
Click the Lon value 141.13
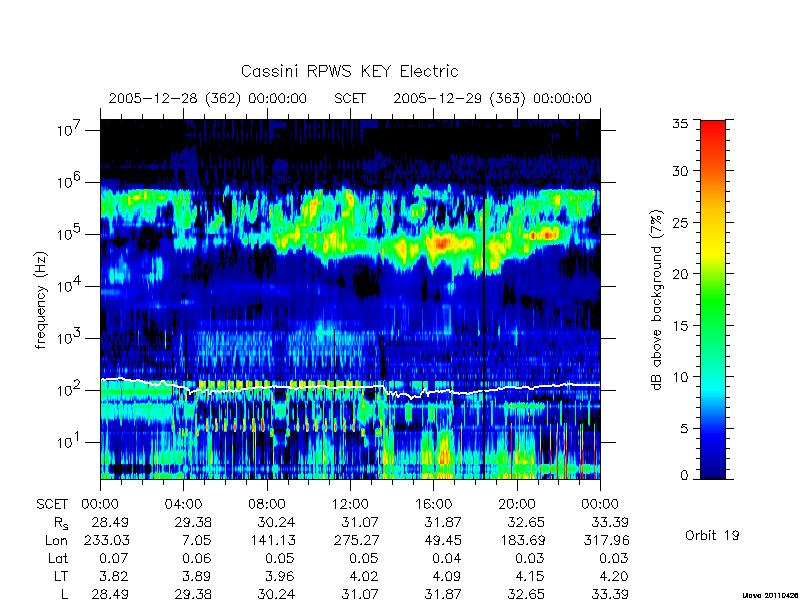pos(273,540)
